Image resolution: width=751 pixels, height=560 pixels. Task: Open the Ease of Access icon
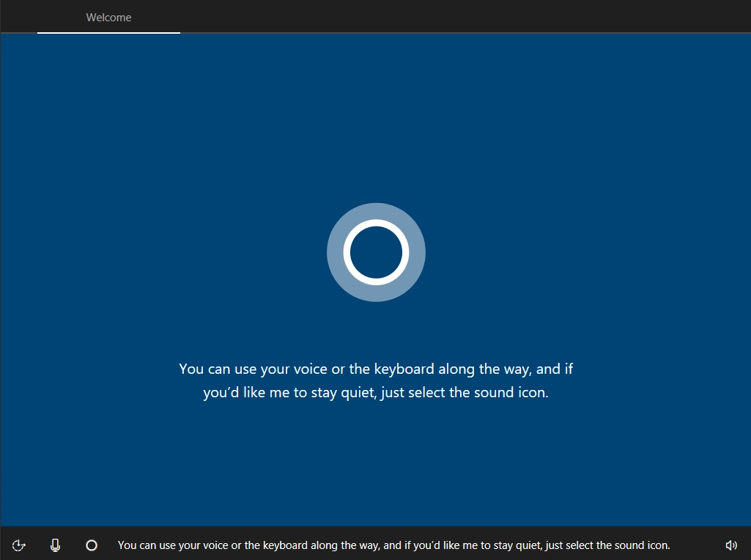click(x=18, y=545)
